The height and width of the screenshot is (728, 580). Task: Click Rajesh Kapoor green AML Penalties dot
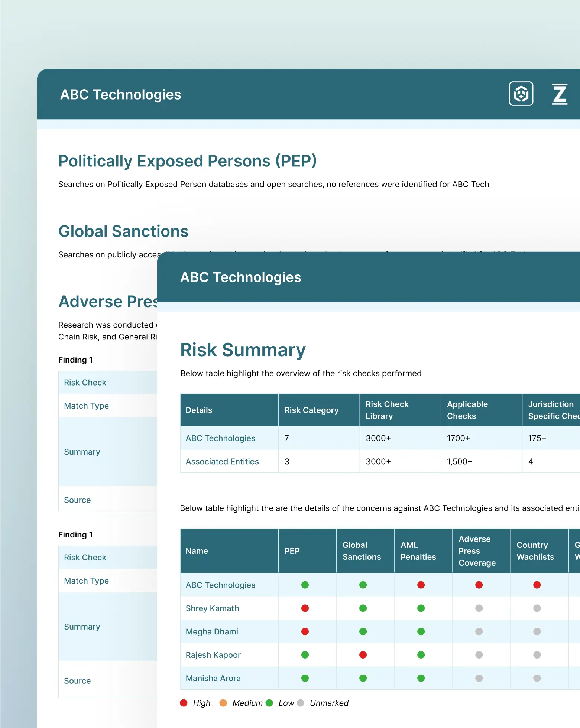click(421, 655)
